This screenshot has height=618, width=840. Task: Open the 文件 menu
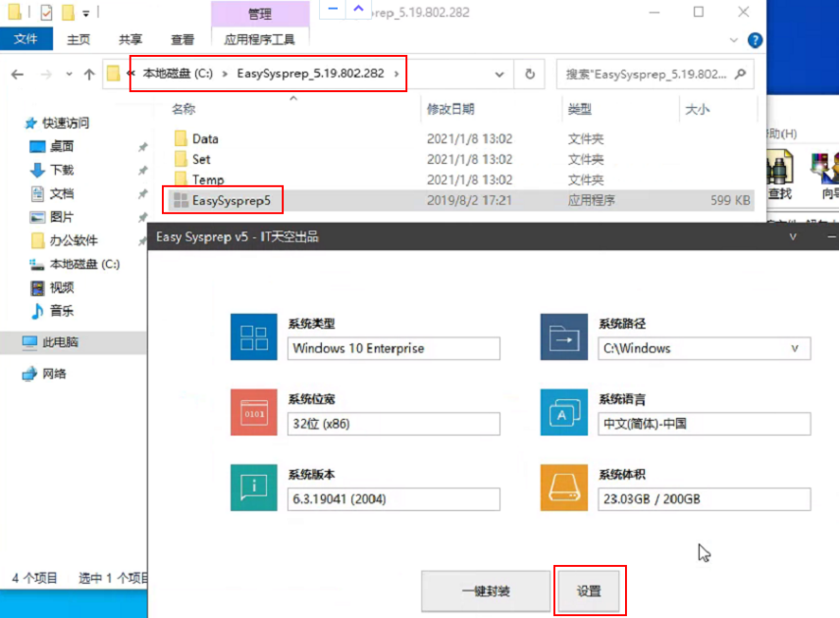tap(26, 39)
